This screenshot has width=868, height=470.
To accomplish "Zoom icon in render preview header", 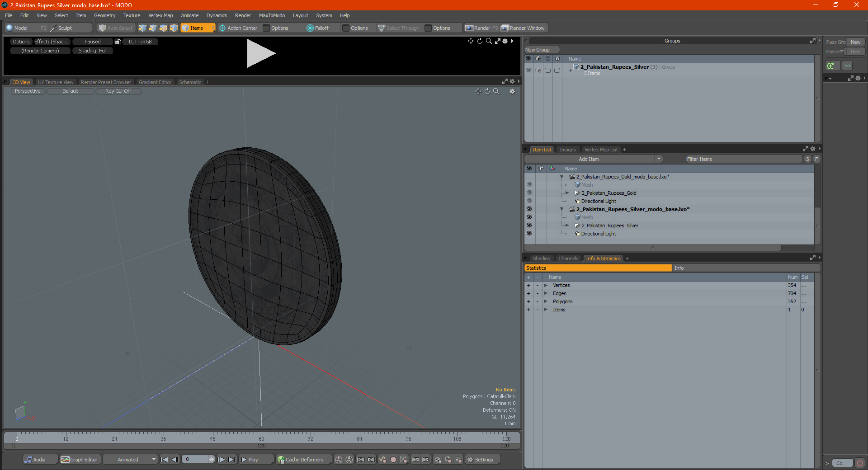I will pyautogui.click(x=488, y=41).
